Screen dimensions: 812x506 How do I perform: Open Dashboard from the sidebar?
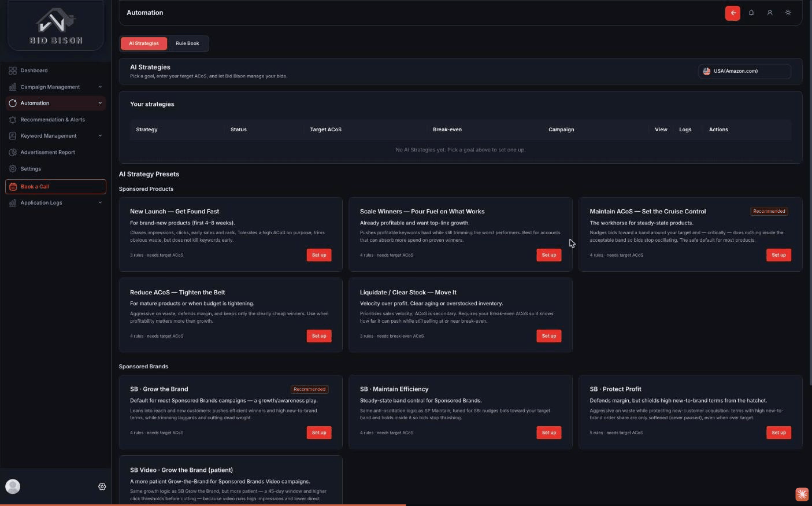coord(55,71)
